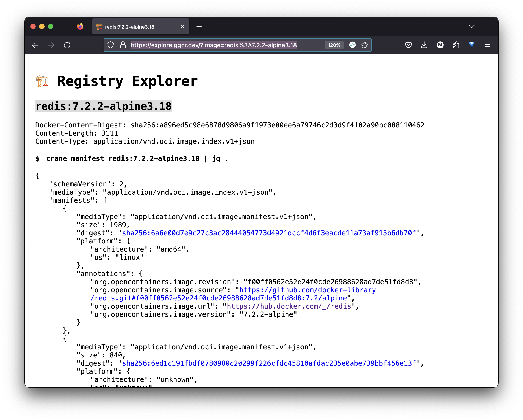This screenshot has width=523, height=420.
Task: Click the shield tracking-protection icon
Action: pos(111,45)
